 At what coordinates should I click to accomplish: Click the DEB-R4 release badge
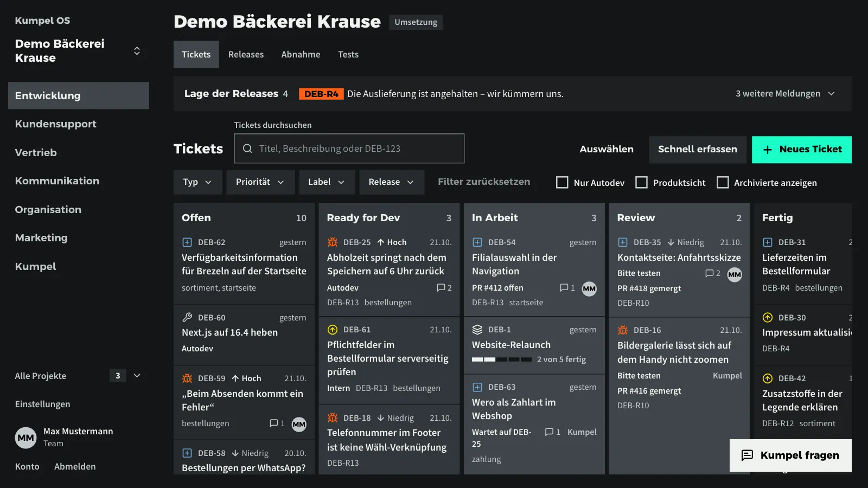(321, 94)
